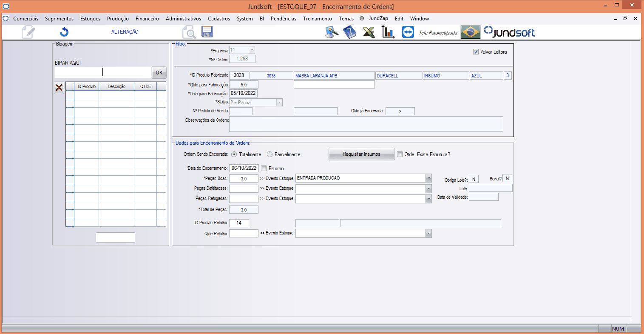
Task: Open the Status 2 = Parcial dropdown
Action: click(279, 103)
